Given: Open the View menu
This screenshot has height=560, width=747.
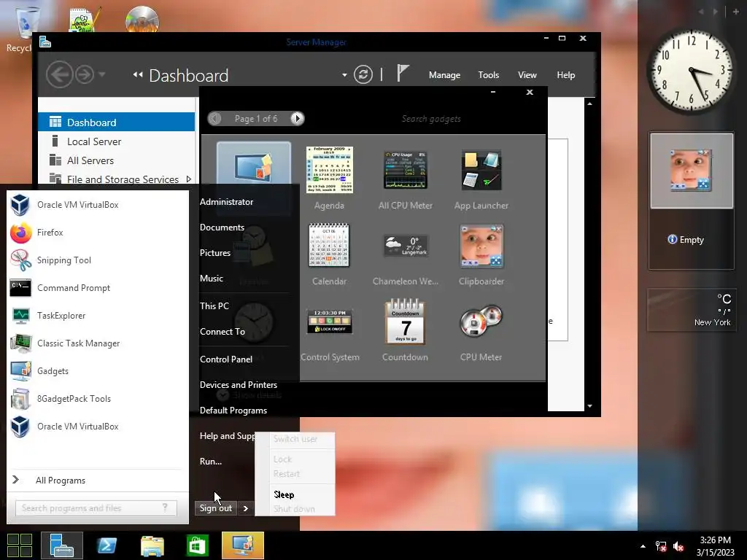Looking at the screenshot, I should 527,75.
